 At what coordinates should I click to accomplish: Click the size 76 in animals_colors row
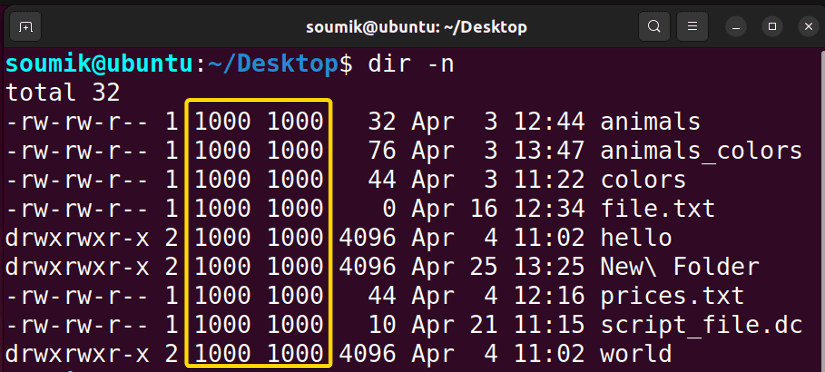coord(382,152)
